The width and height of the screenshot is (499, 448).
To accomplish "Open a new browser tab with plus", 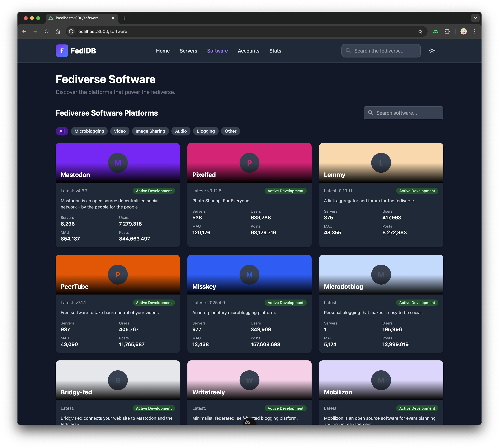I will [x=124, y=18].
